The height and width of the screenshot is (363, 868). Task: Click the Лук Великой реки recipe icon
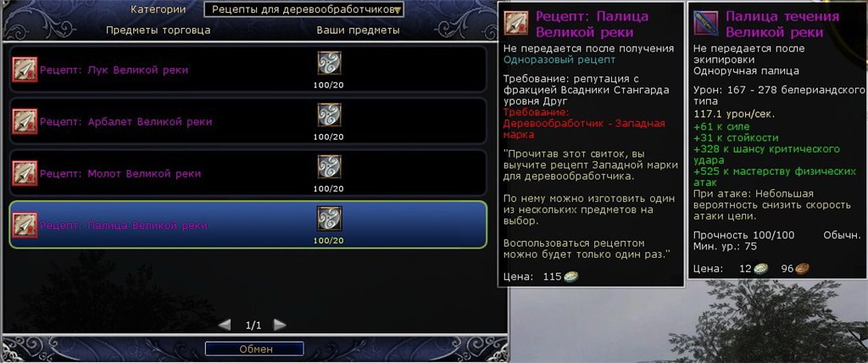coord(25,70)
